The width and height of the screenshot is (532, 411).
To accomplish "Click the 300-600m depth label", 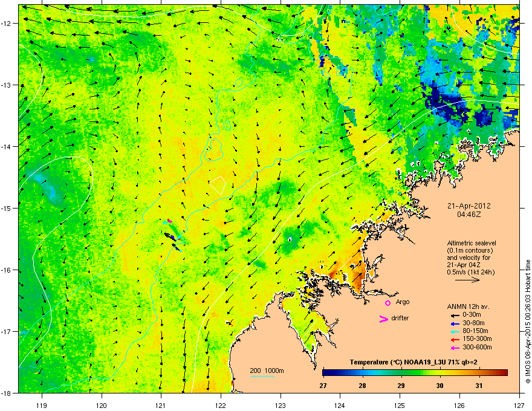I will click(x=477, y=348).
